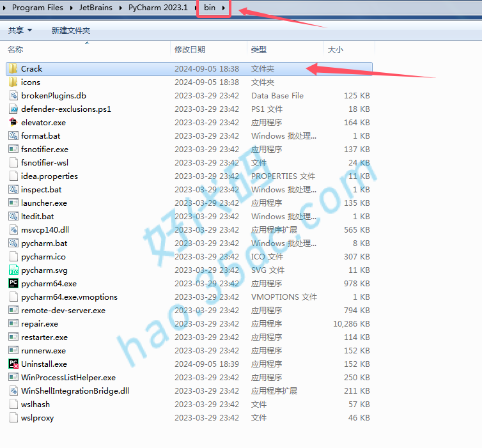Select the Crack folder icon
This screenshot has height=448, width=482.
(13, 68)
